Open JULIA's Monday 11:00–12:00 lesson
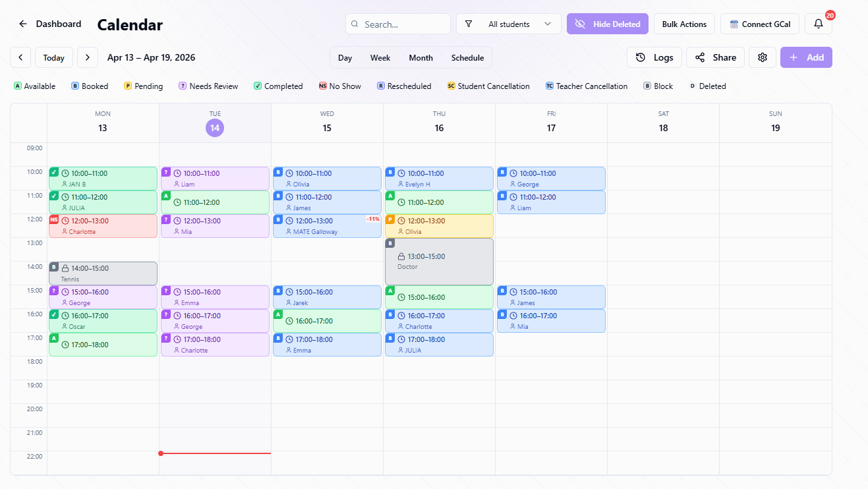 103,202
